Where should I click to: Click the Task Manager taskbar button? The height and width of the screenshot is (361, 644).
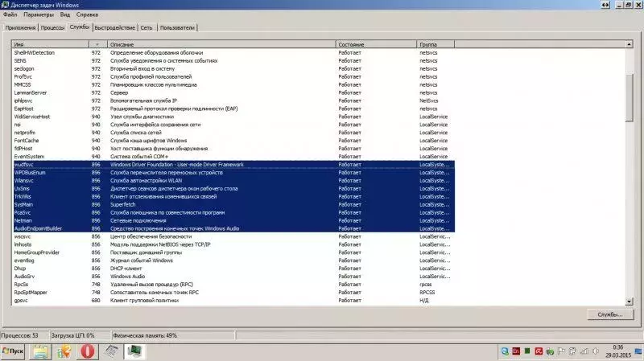134,351
